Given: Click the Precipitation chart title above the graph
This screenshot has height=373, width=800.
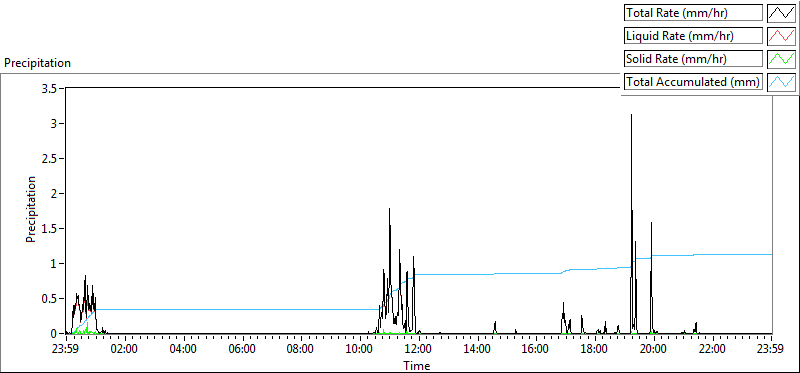Looking at the screenshot, I should [37, 63].
